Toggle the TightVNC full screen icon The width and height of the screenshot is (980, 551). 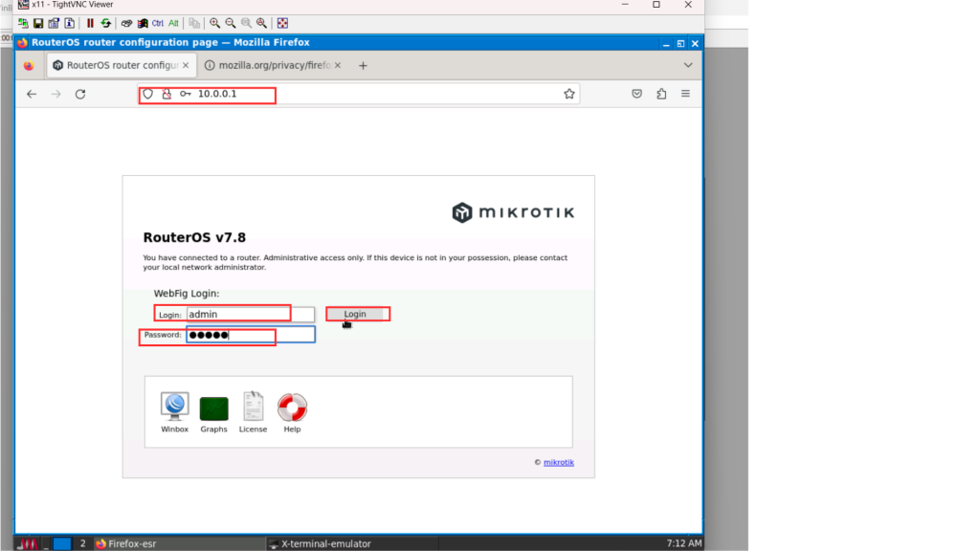(282, 23)
